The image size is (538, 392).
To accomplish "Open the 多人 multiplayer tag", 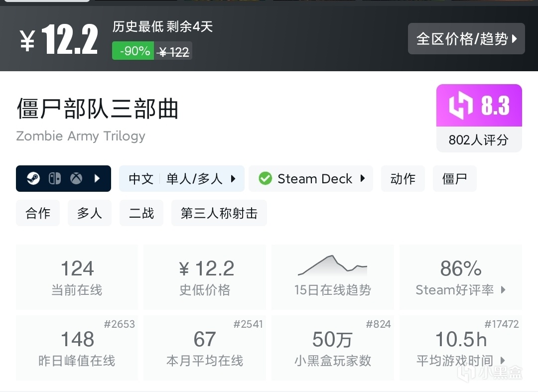I will 90,213.
